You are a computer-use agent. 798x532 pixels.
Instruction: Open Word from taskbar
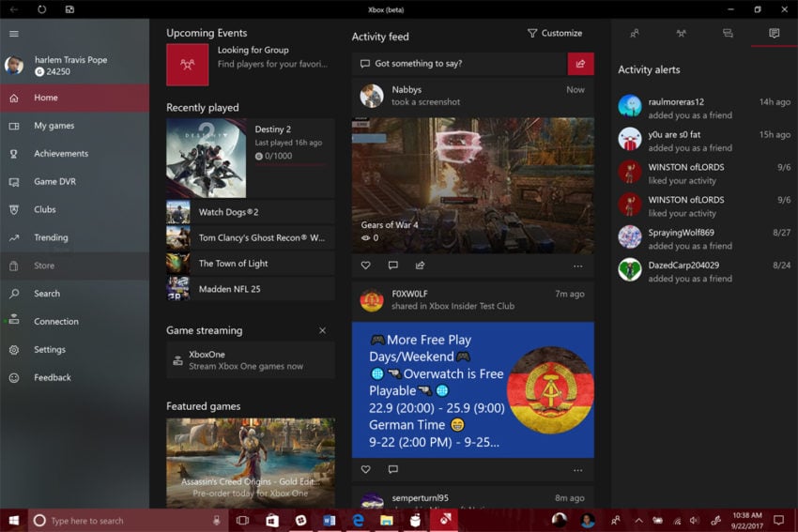(x=330, y=521)
